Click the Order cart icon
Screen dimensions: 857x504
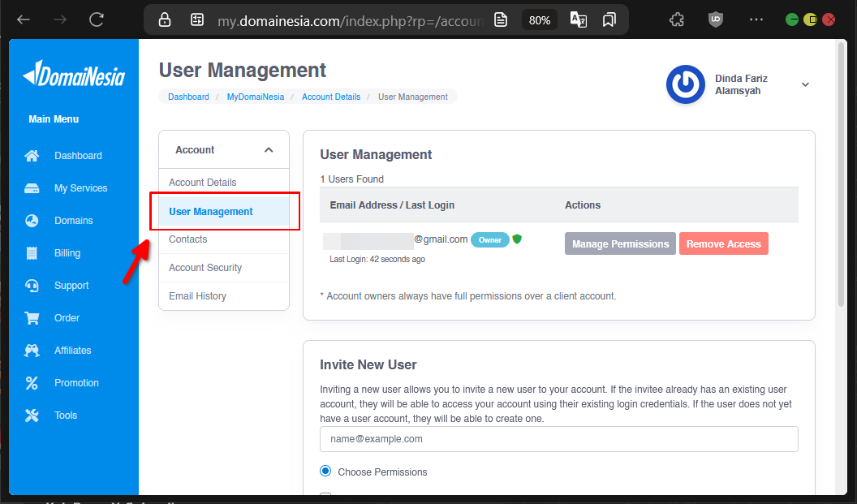click(32, 318)
